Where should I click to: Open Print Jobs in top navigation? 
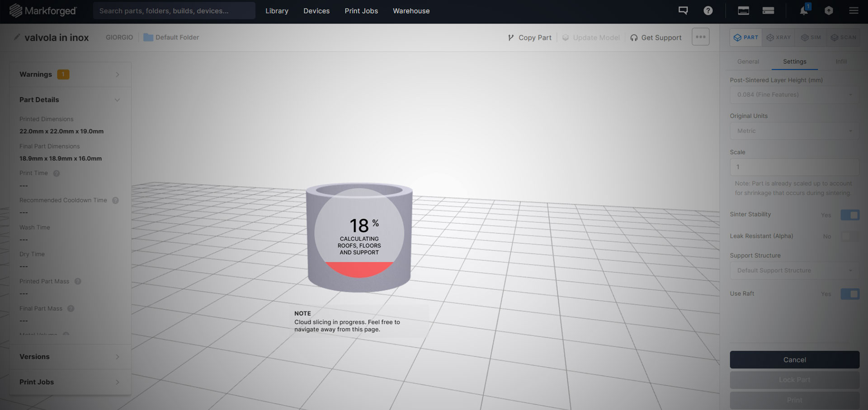[361, 11]
